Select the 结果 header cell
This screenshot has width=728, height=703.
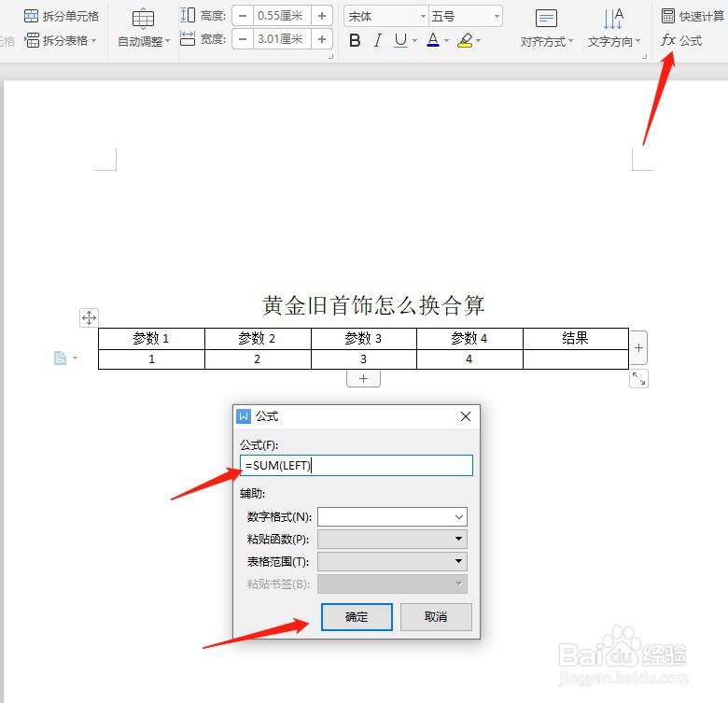(x=576, y=339)
